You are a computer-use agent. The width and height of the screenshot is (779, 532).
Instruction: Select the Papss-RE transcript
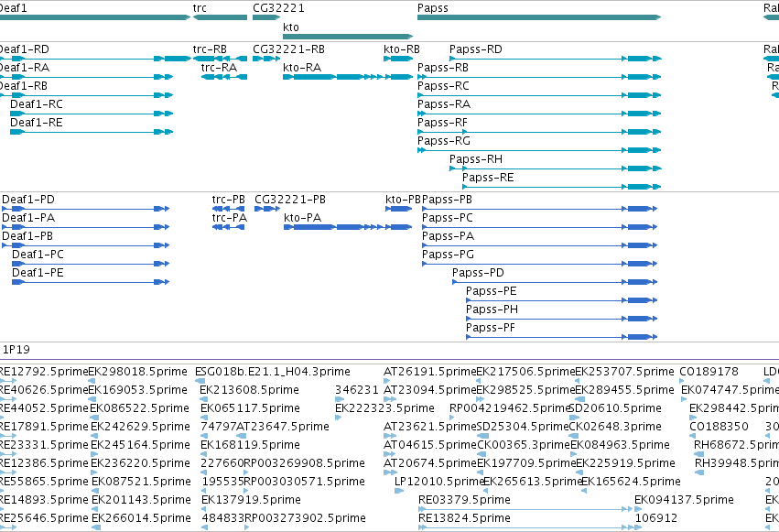tap(562, 188)
